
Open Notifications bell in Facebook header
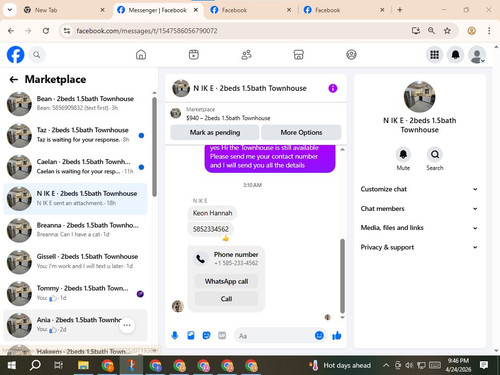pos(456,55)
